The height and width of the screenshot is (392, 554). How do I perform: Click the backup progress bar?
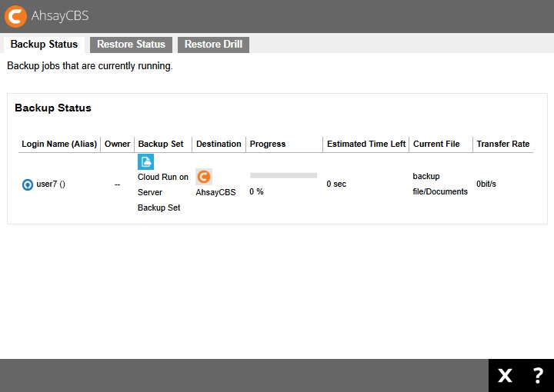pyautogui.click(x=283, y=175)
